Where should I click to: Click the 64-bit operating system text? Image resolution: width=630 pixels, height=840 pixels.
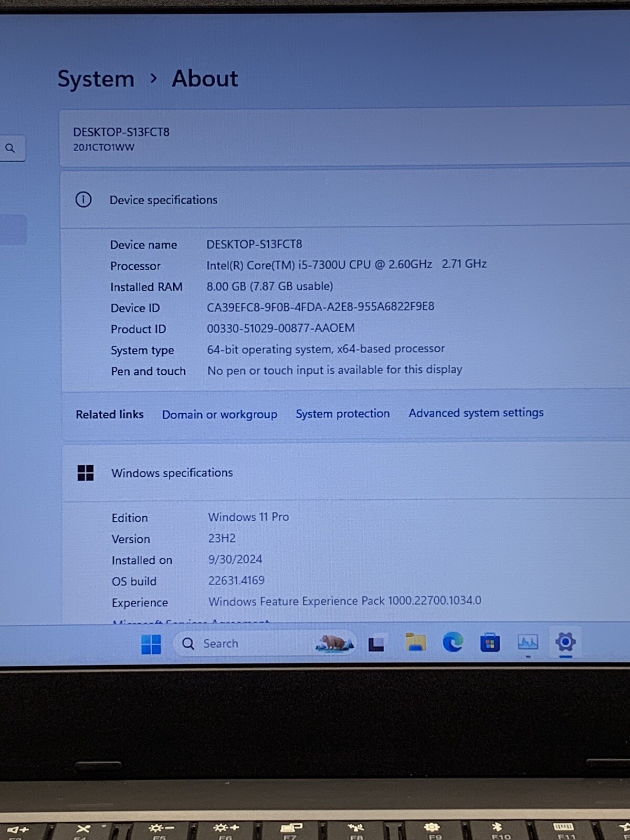pyautogui.click(x=269, y=349)
